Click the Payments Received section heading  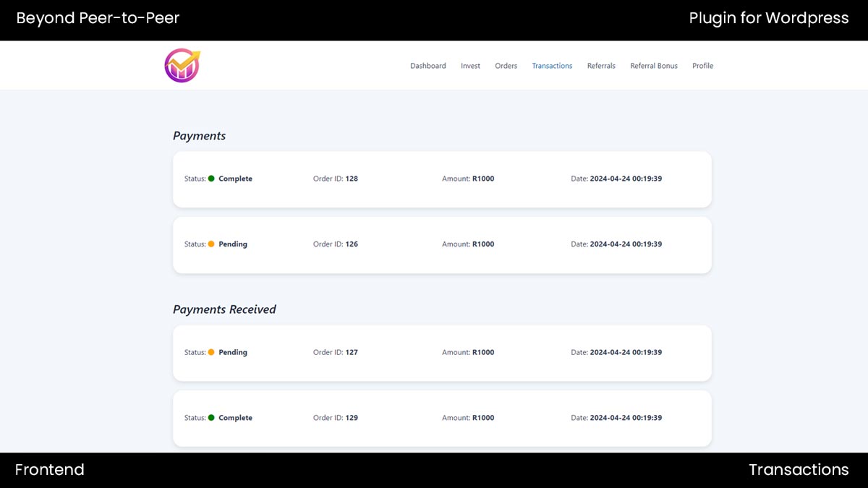point(224,309)
